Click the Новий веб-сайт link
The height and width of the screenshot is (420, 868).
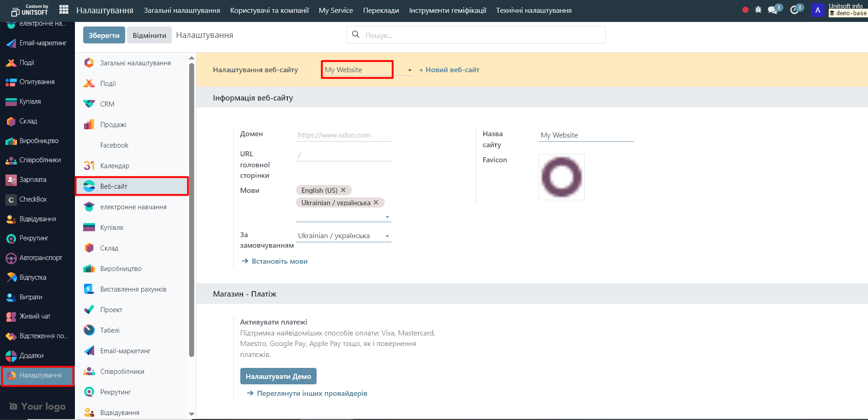pos(449,70)
